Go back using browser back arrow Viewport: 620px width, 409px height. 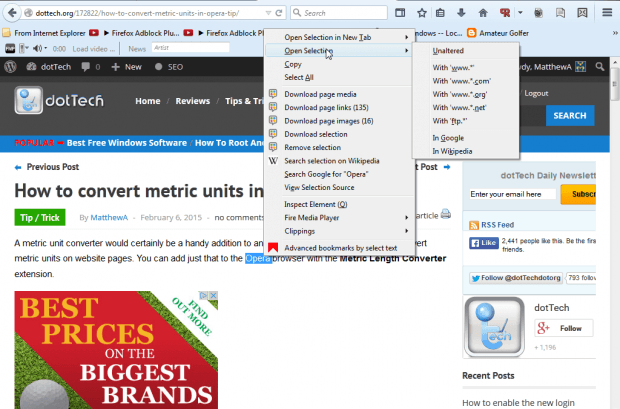pos(12,13)
